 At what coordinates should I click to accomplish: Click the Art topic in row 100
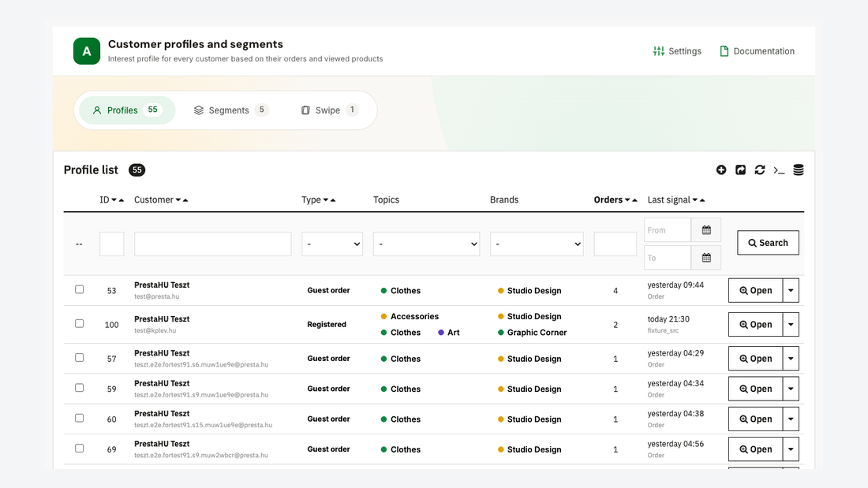click(x=449, y=333)
